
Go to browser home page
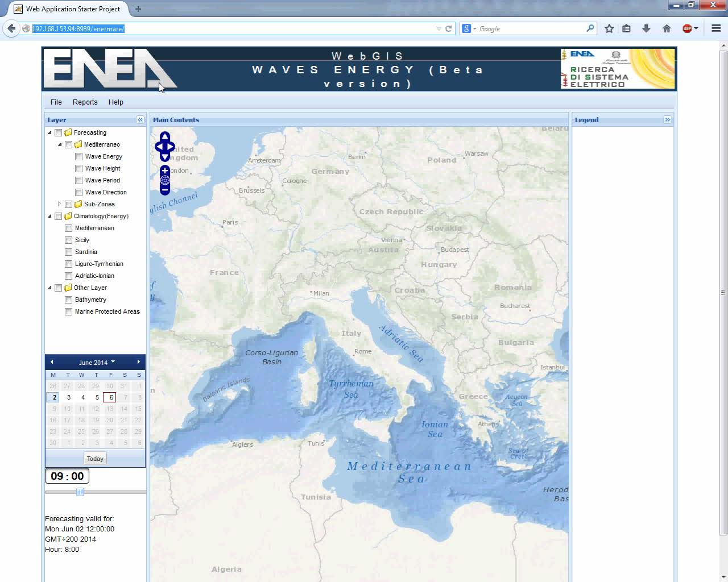tap(667, 28)
